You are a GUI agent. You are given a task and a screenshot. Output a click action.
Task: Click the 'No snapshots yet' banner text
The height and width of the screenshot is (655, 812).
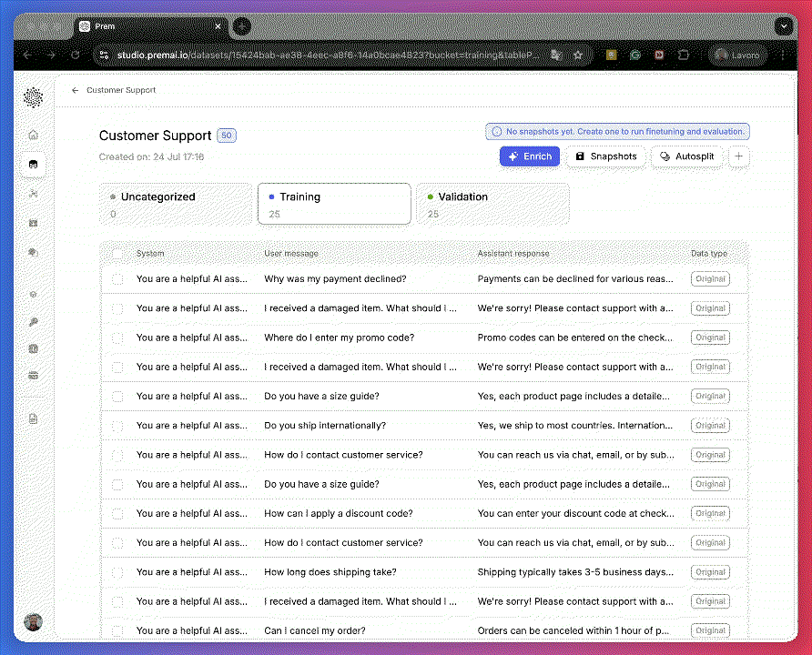tap(625, 131)
